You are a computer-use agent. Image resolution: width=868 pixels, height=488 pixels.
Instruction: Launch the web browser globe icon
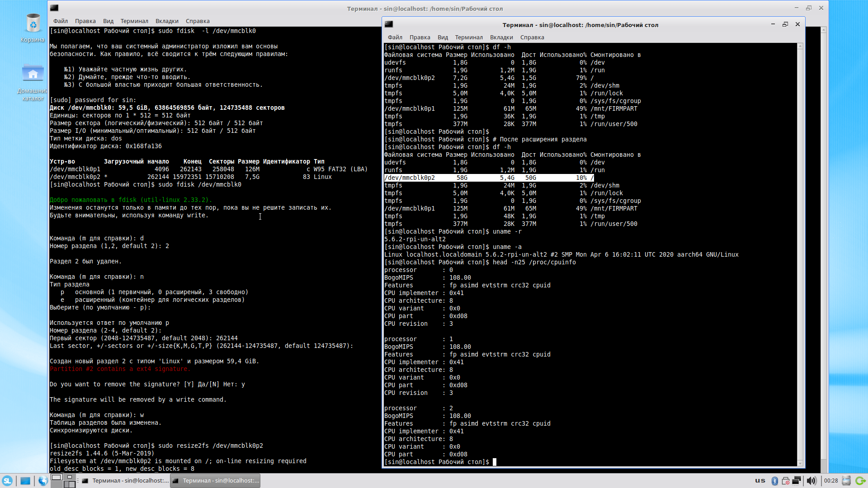(42, 480)
